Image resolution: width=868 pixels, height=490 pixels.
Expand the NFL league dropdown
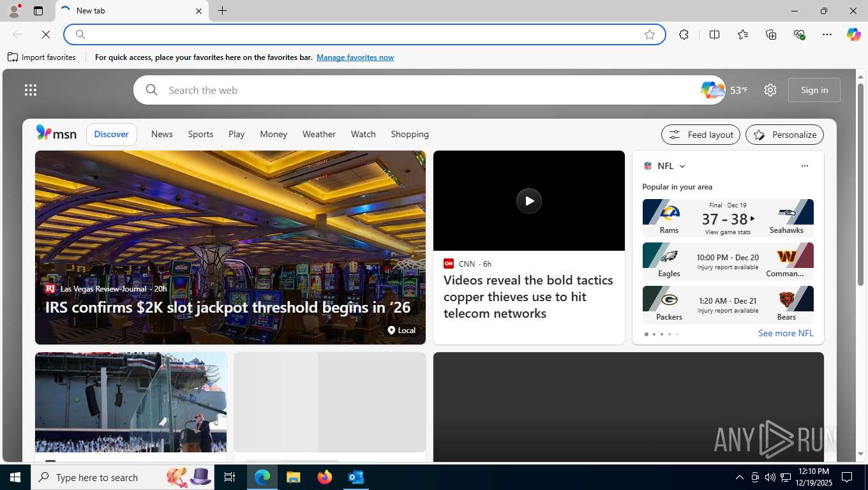pyautogui.click(x=682, y=166)
